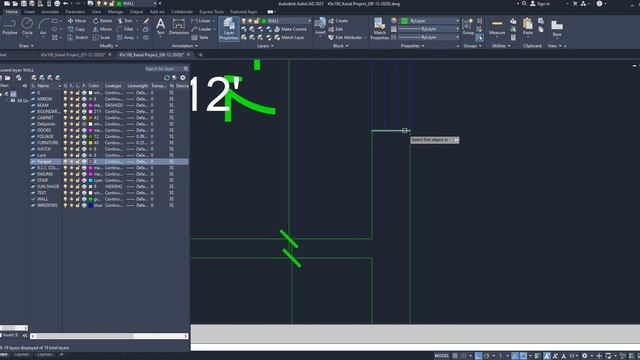Click Make Current layer button
640x360 pixels.
(290, 29)
